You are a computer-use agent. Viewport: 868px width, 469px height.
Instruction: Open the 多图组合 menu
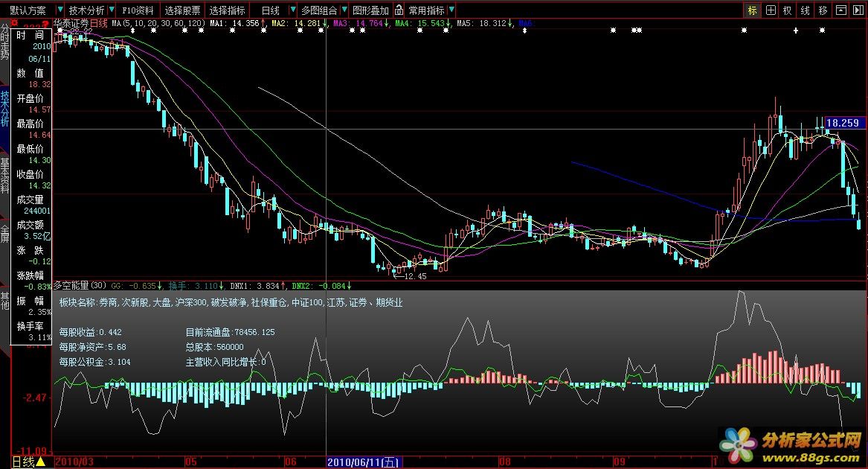point(319,10)
